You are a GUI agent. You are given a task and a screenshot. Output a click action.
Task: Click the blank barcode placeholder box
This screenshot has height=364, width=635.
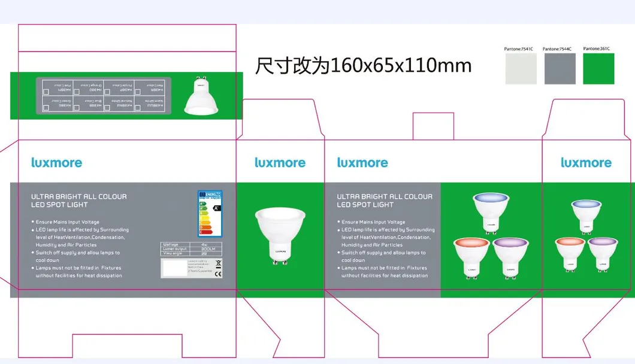click(x=175, y=268)
